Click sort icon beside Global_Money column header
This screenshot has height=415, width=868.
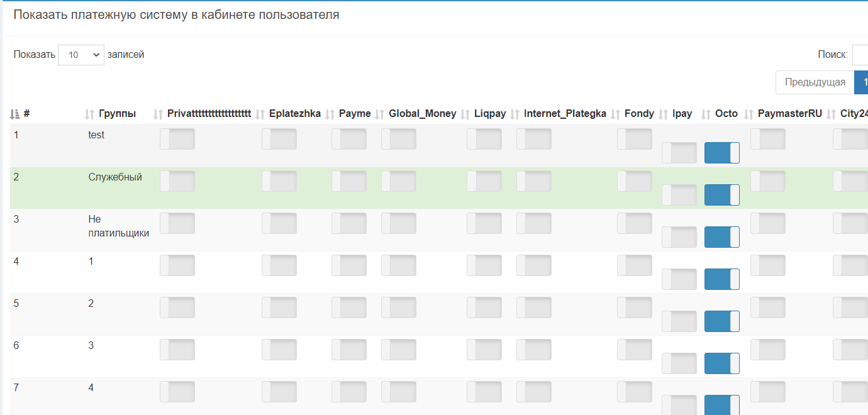coord(379,114)
